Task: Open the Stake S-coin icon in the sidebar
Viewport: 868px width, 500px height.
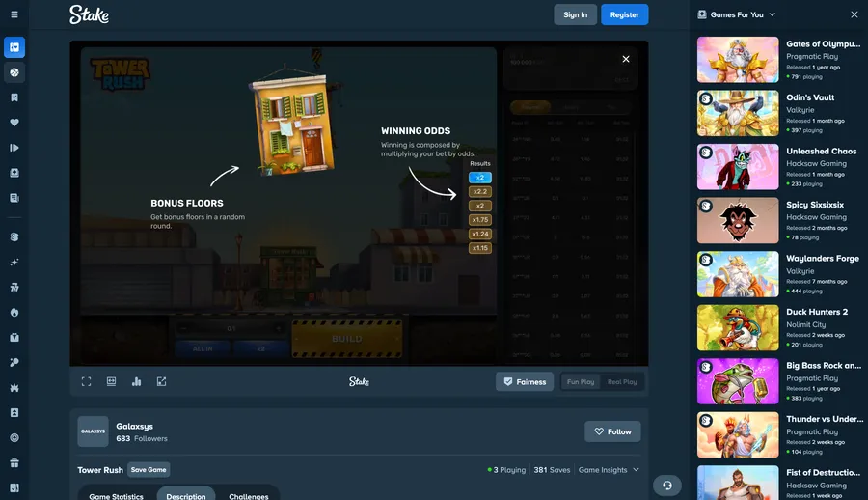Action: [x=14, y=236]
